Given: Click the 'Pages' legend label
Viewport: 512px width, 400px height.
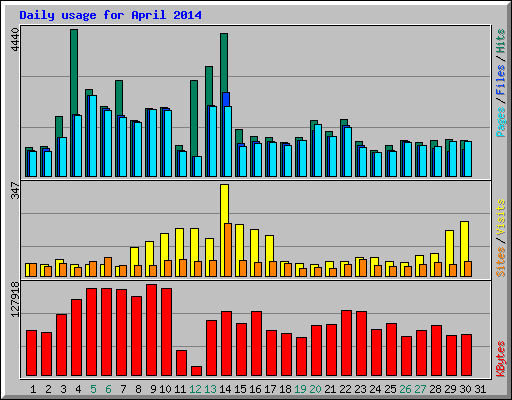Looking at the screenshot, I should (501, 122).
